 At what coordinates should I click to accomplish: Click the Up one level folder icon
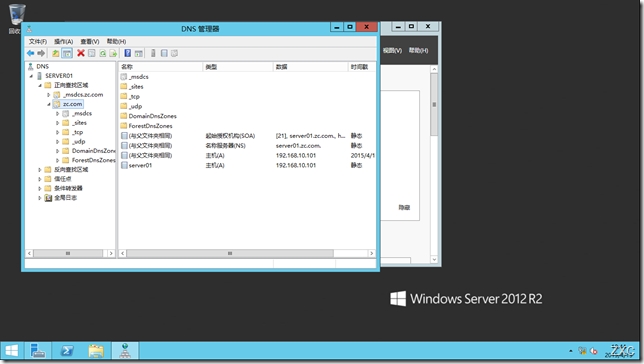click(x=55, y=53)
